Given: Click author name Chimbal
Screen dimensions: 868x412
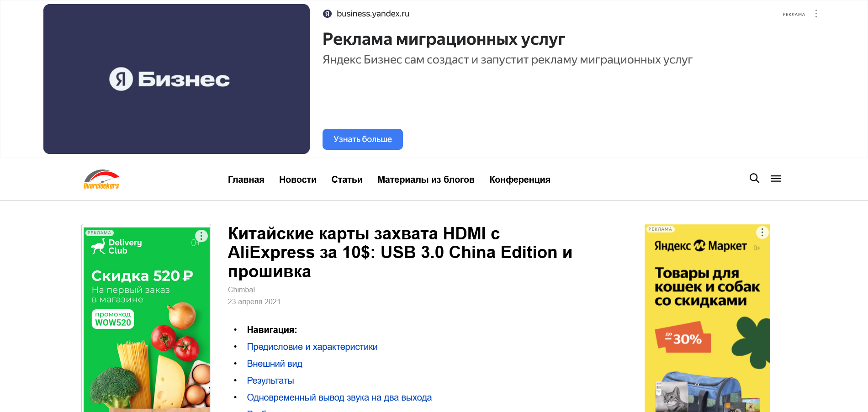Looking at the screenshot, I should tap(241, 290).
